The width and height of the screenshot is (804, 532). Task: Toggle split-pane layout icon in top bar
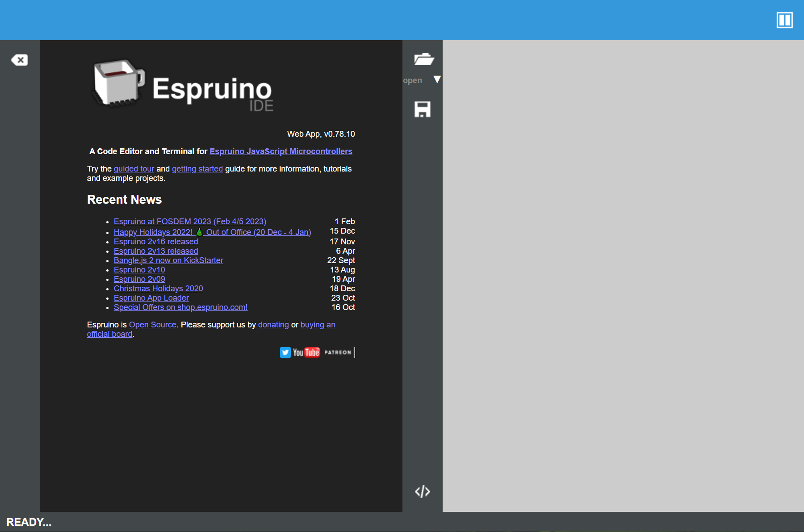click(x=784, y=20)
